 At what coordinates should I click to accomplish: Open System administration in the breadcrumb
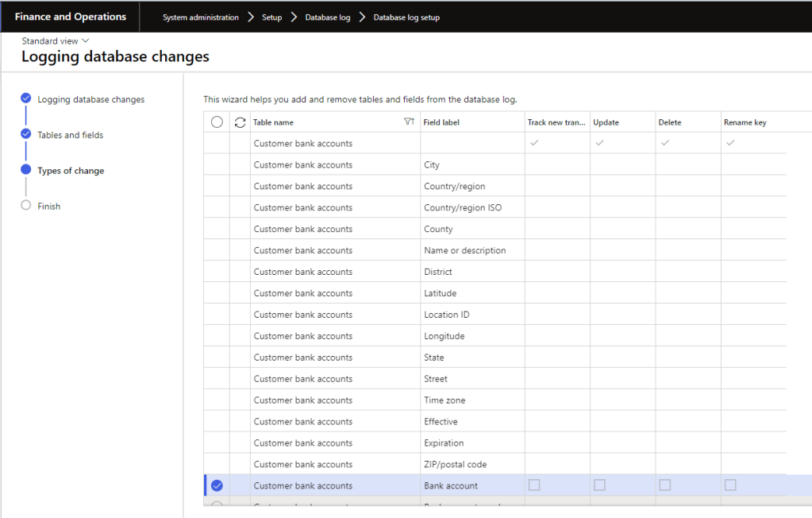[200, 17]
